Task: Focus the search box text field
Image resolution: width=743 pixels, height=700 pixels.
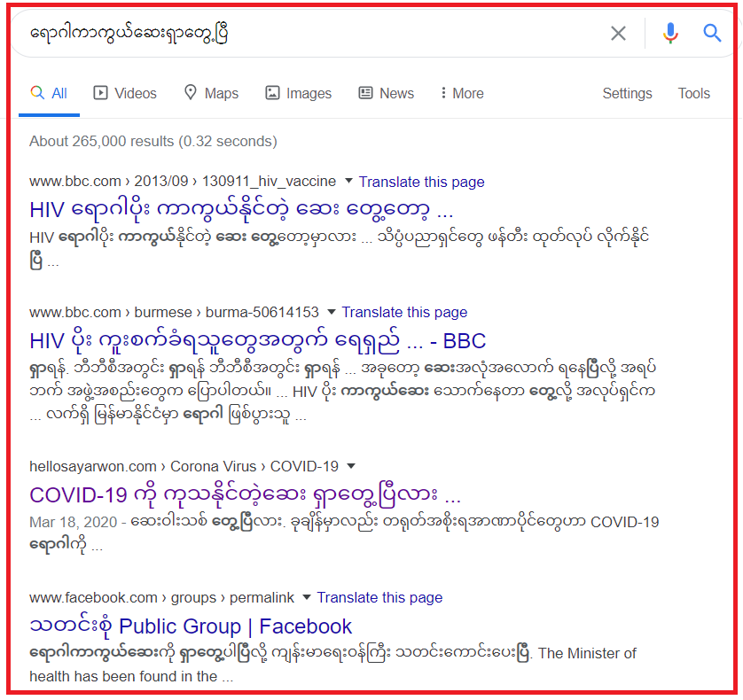Action: [308, 33]
